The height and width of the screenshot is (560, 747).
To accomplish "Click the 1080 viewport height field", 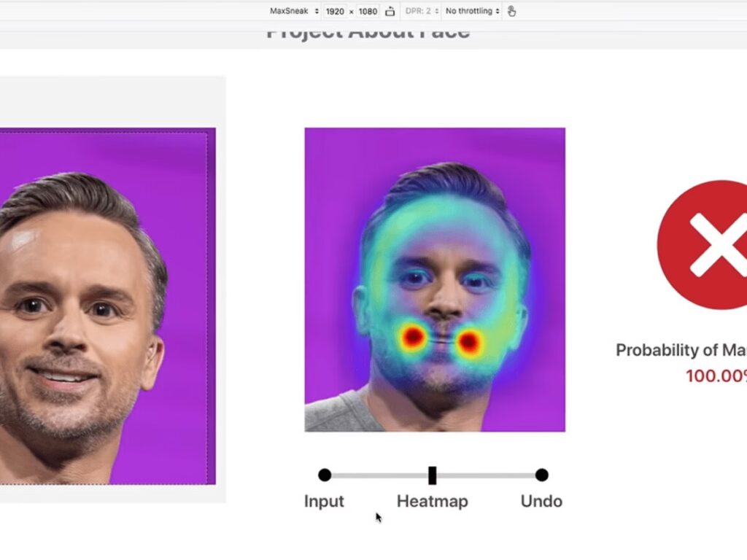I will [x=368, y=12].
